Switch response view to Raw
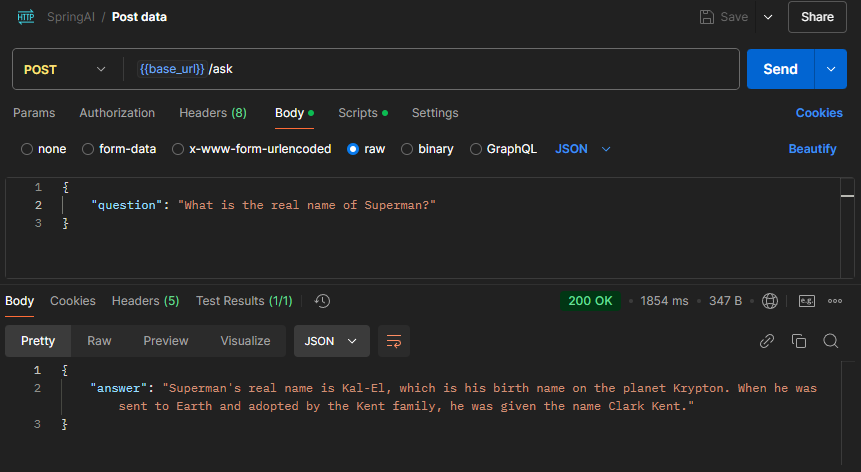 click(x=99, y=341)
